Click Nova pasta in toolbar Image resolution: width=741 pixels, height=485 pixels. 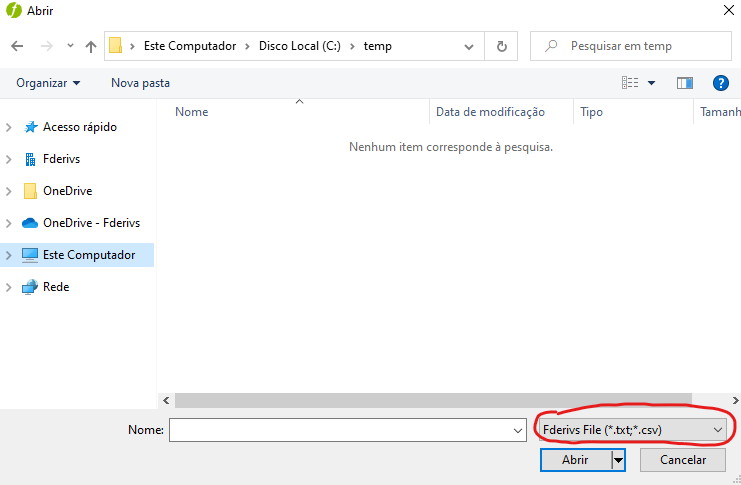pos(140,83)
